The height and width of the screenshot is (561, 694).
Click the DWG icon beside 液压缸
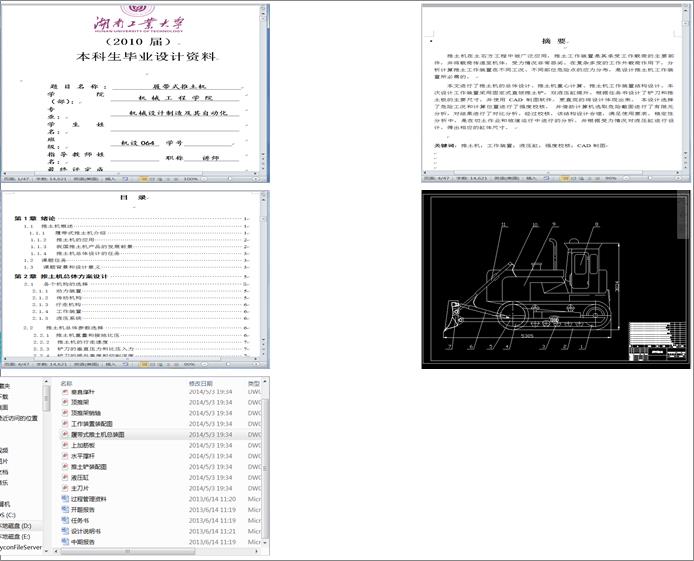click(65, 478)
